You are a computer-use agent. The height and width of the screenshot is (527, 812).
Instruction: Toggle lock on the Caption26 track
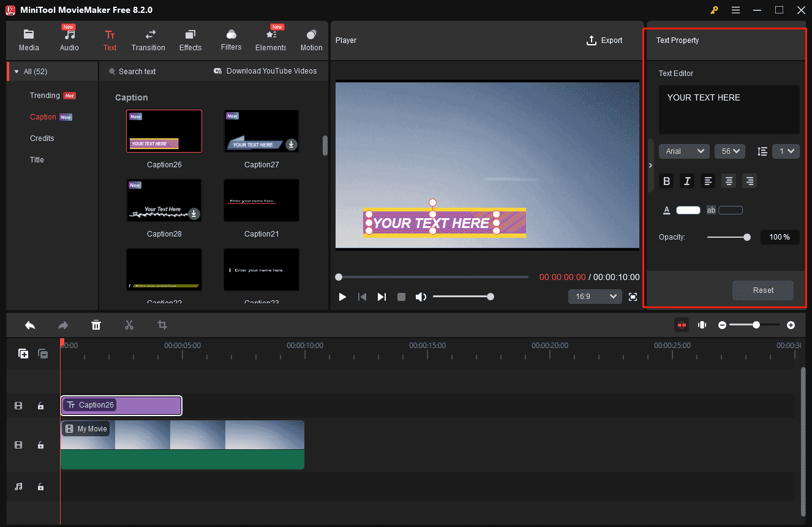pyautogui.click(x=40, y=406)
